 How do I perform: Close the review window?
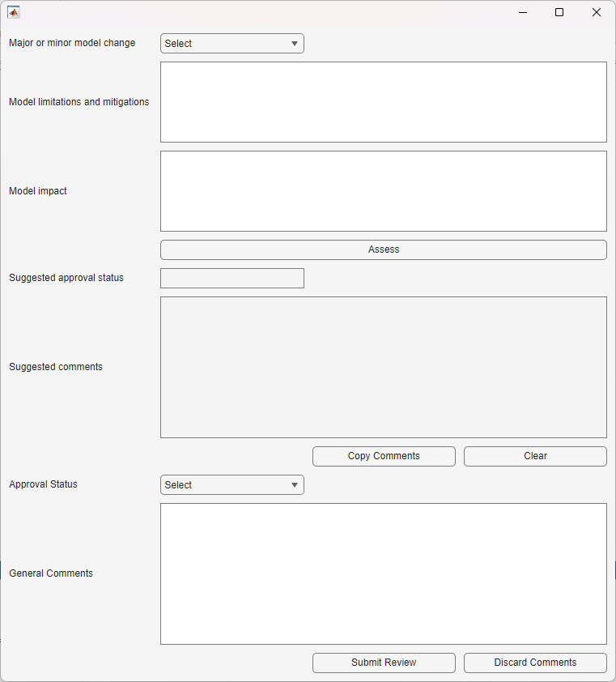[597, 12]
